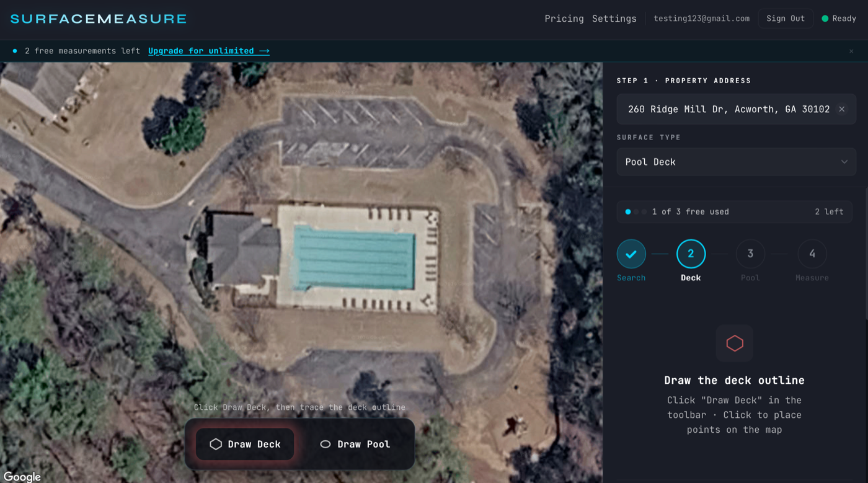Open the Settings page

(x=614, y=19)
